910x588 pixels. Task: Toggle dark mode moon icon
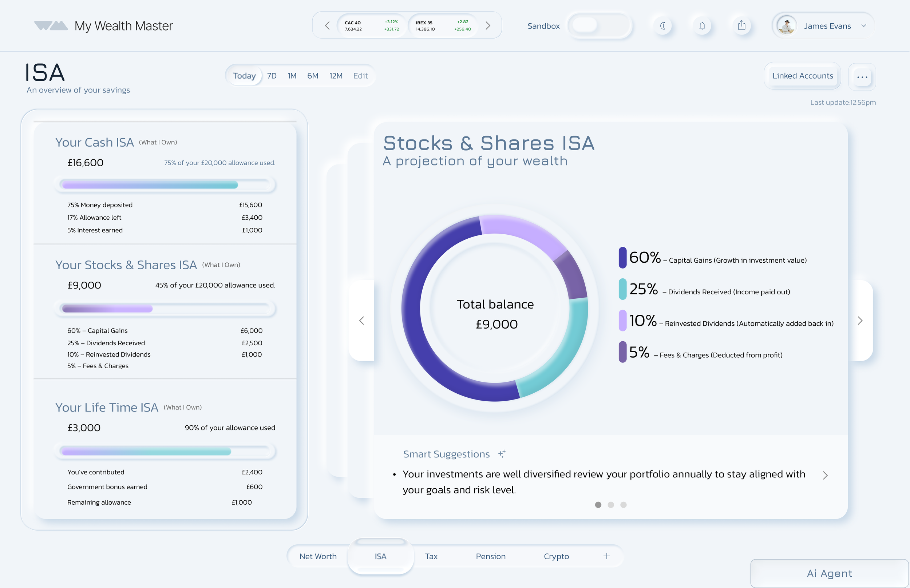[663, 26]
